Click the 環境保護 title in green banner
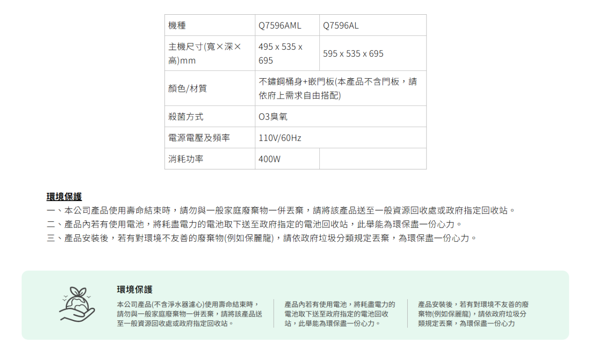 [134, 289]
